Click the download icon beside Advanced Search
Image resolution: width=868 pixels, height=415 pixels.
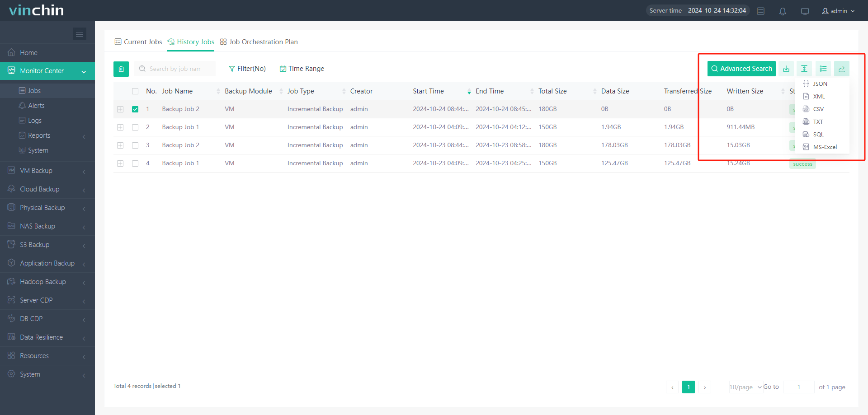point(786,69)
